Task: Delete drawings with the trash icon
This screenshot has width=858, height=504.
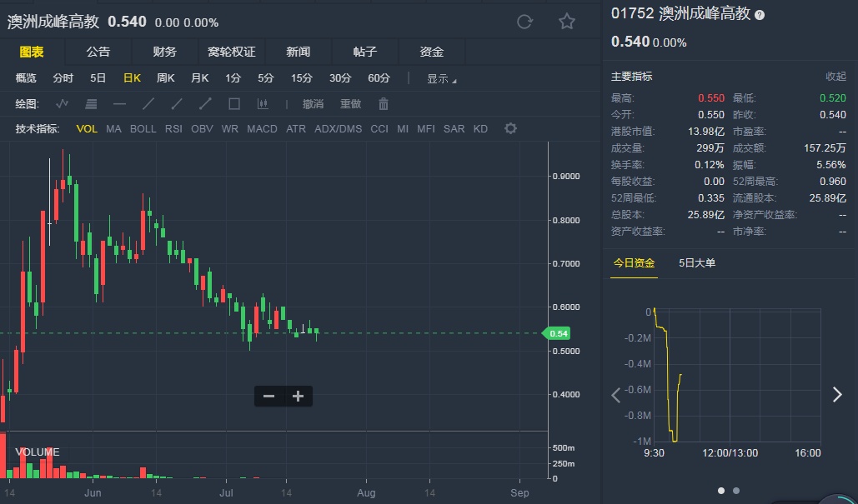Action: click(x=384, y=104)
